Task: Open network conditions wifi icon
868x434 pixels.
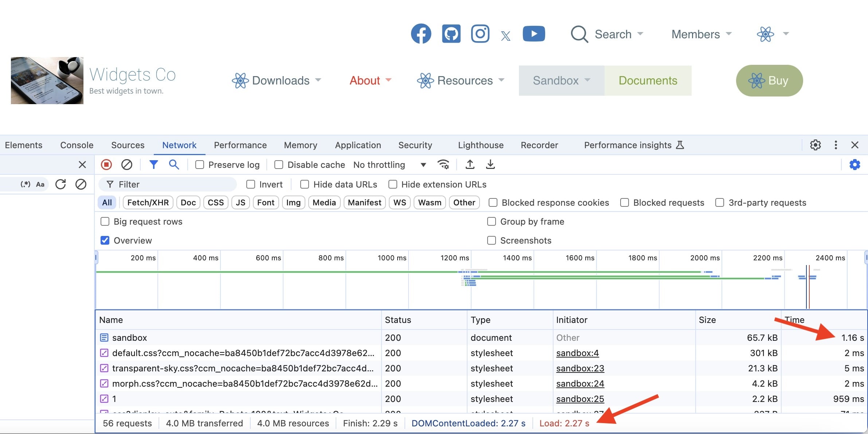Action: coord(443,165)
